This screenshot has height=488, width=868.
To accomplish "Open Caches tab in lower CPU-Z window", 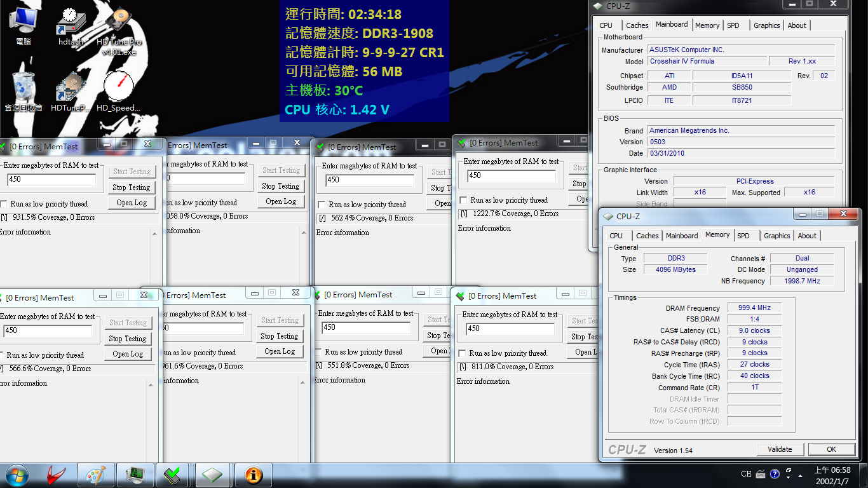I will click(648, 236).
